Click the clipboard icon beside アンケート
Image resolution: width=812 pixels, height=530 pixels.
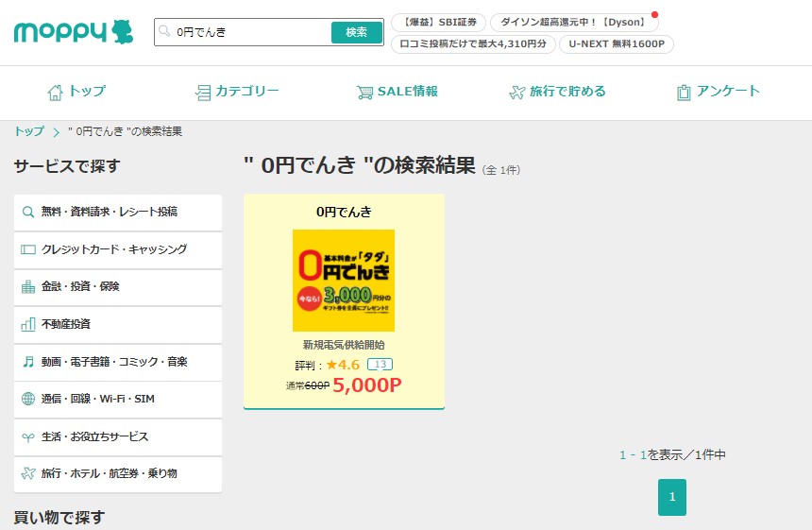point(684,93)
